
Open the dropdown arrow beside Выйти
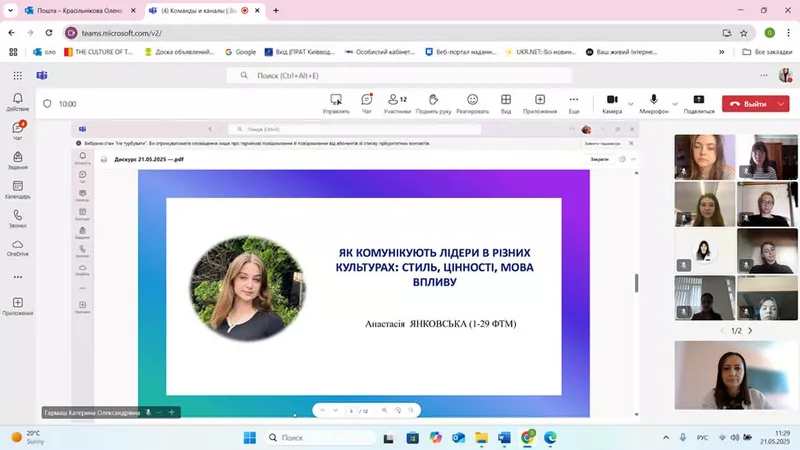pos(781,104)
